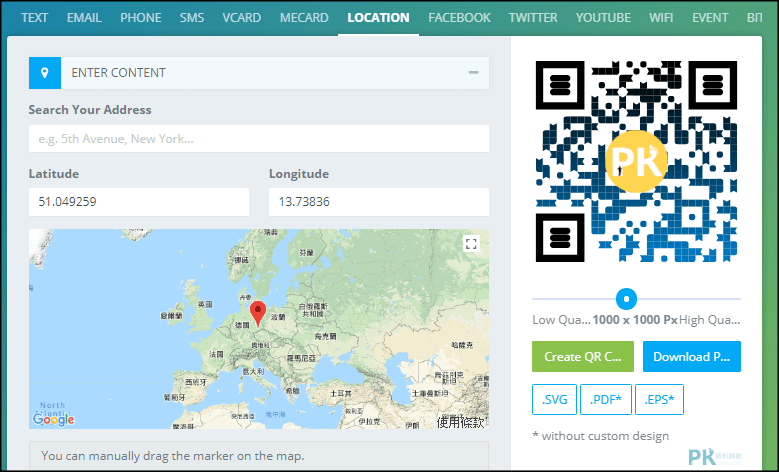
Task: Collapse the Enter Content section with minus icon
Action: click(x=473, y=73)
